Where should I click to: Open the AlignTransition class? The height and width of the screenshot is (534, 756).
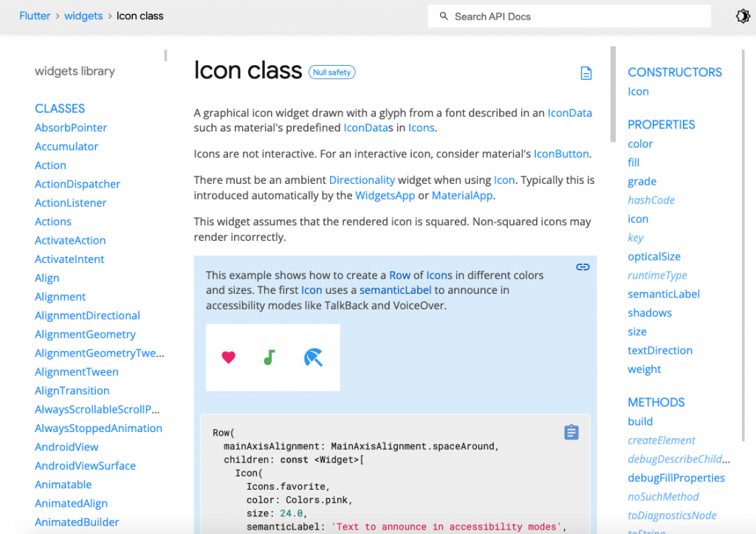tap(72, 391)
